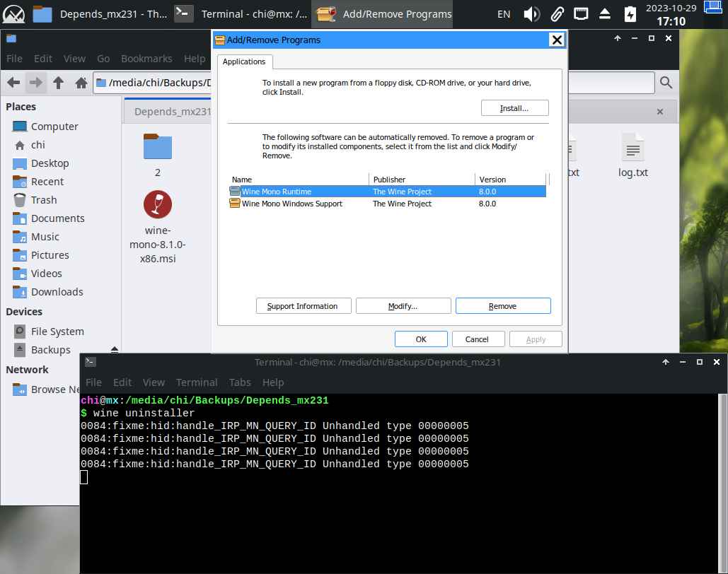
Task: Click the MX Linux start menu logo
Action: (14, 14)
